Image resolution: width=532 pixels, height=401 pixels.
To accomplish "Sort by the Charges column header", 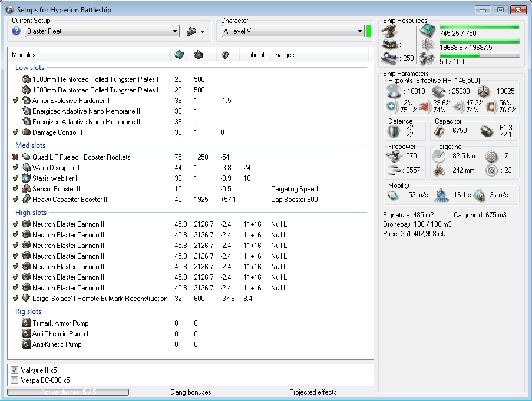I will (318, 55).
